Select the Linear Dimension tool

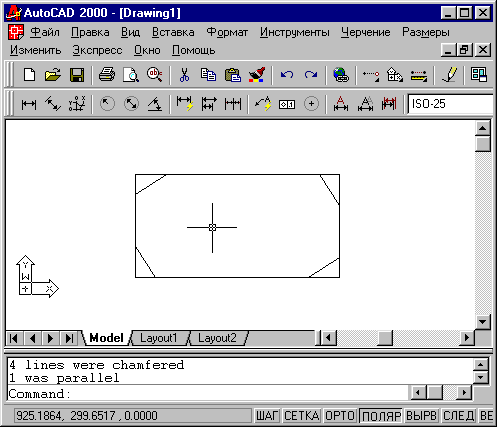(x=29, y=104)
